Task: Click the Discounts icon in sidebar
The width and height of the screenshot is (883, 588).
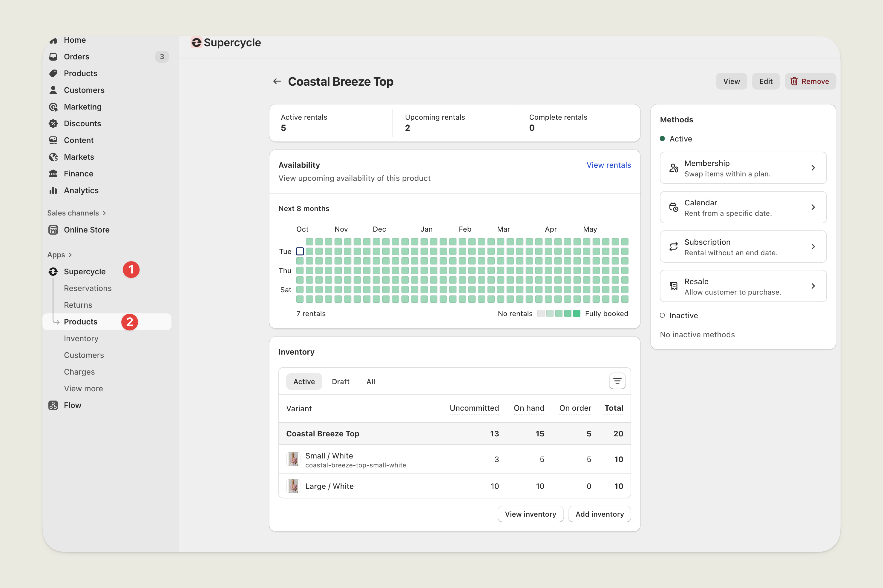Action: click(x=53, y=124)
